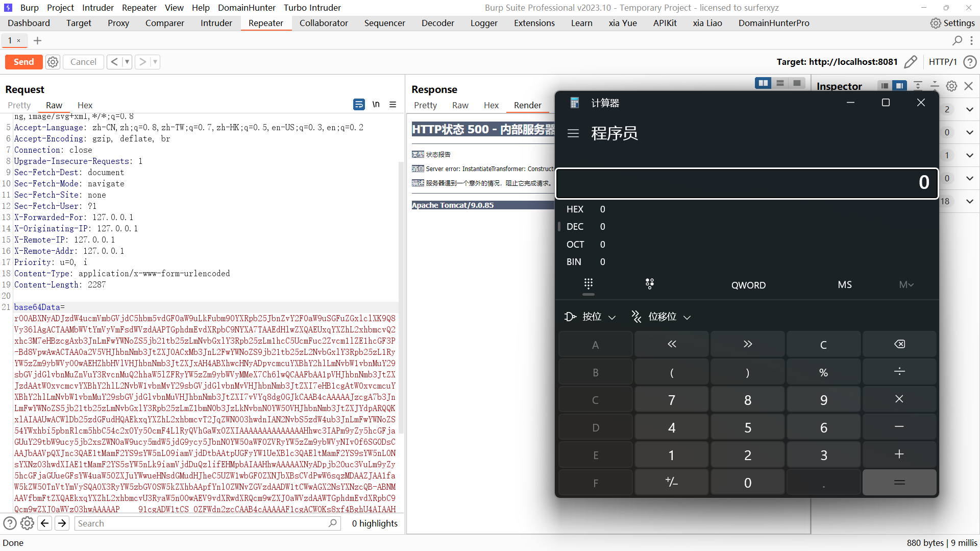
Task: Open bit shift 位移位 dropdown
Action: pyautogui.click(x=661, y=317)
